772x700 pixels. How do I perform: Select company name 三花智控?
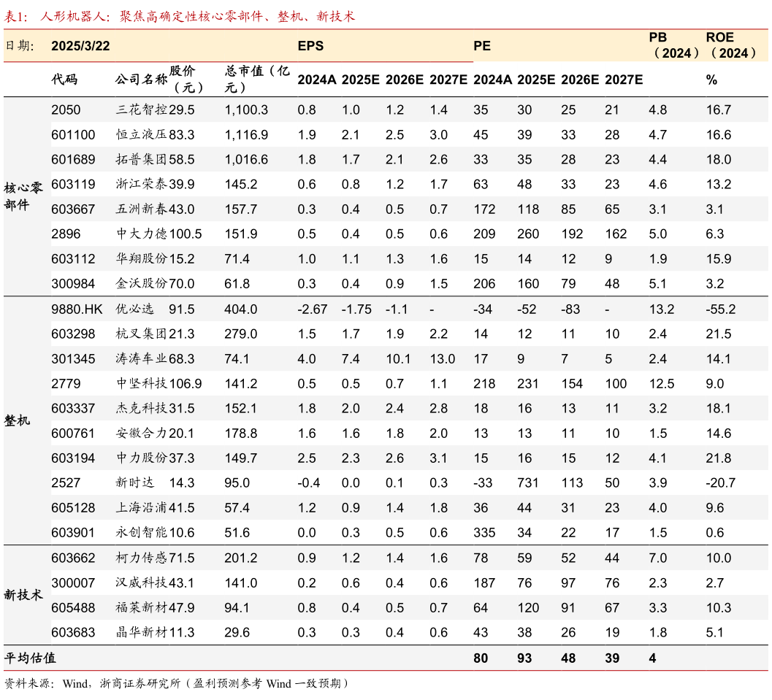pyautogui.click(x=142, y=109)
